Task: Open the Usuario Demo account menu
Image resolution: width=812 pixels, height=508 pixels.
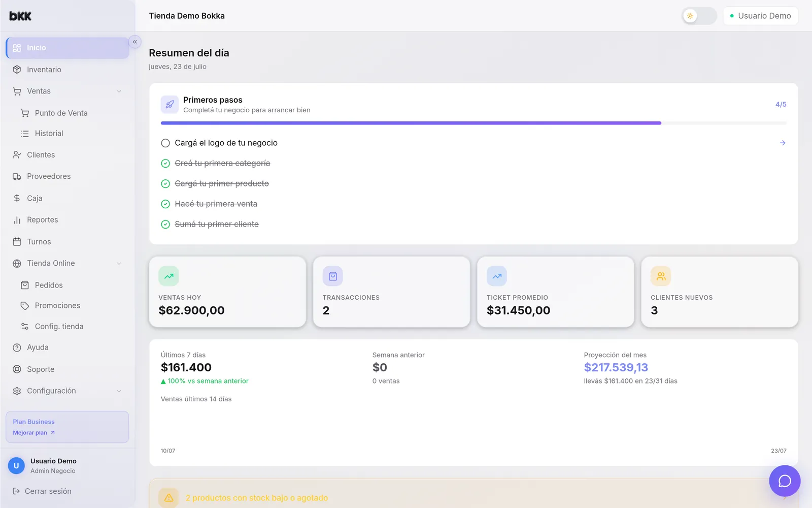Action: (760, 16)
